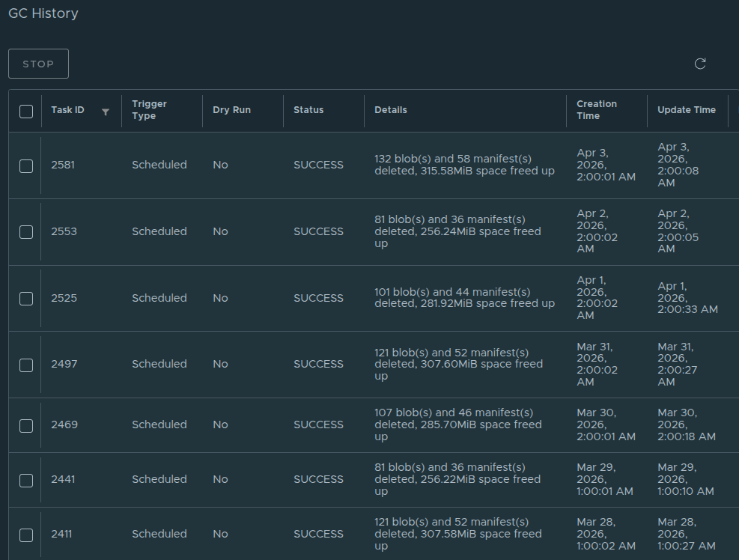Image resolution: width=739 pixels, height=560 pixels.
Task: Toggle the select-all checkbox in header
Action: click(26, 112)
